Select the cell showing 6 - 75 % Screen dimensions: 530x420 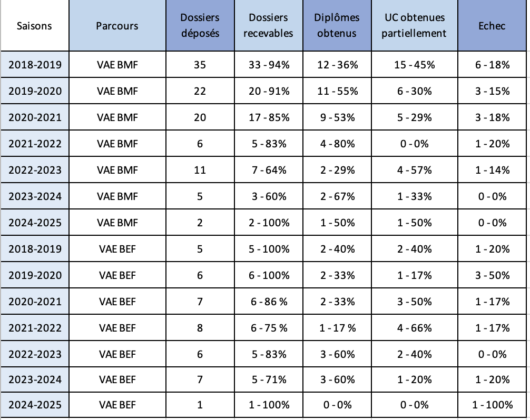269,328
